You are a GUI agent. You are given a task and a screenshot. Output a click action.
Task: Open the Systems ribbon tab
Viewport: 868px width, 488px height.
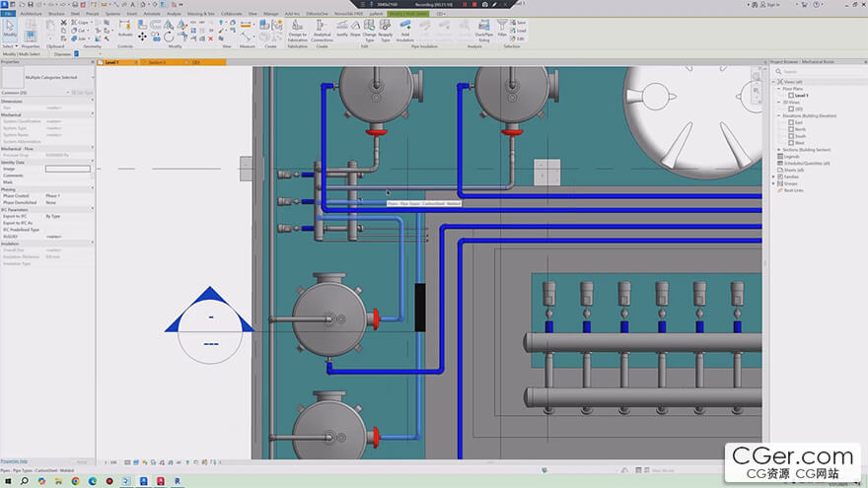click(112, 14)
